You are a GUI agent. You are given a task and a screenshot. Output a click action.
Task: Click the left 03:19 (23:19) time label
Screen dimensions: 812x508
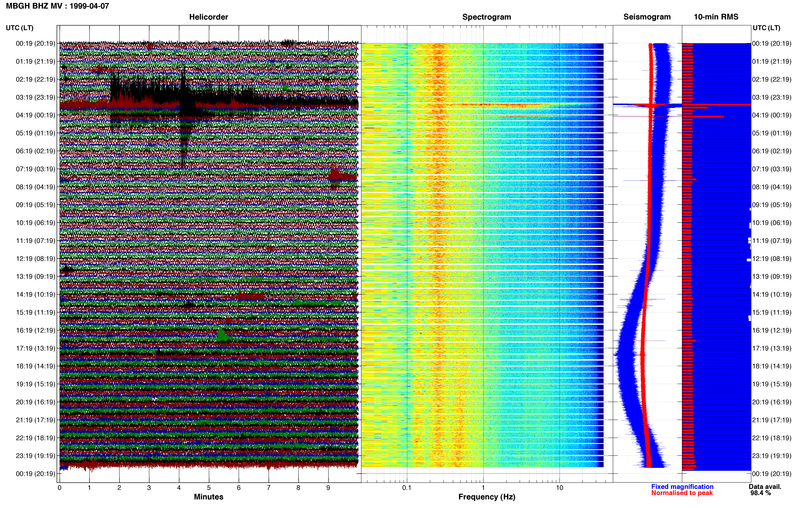click(36, 97)
